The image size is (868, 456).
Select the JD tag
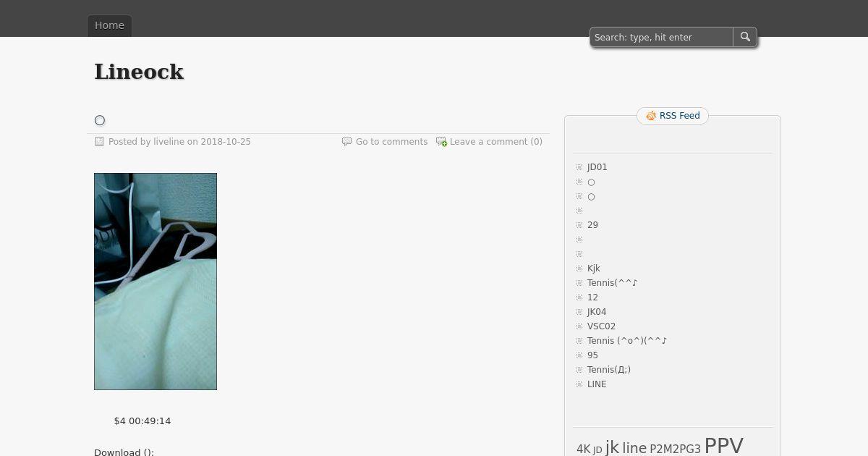point(597,450)
